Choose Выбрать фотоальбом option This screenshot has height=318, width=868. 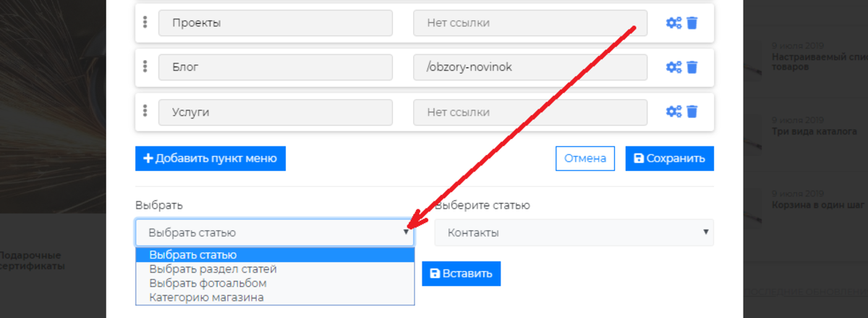[208, 283]
